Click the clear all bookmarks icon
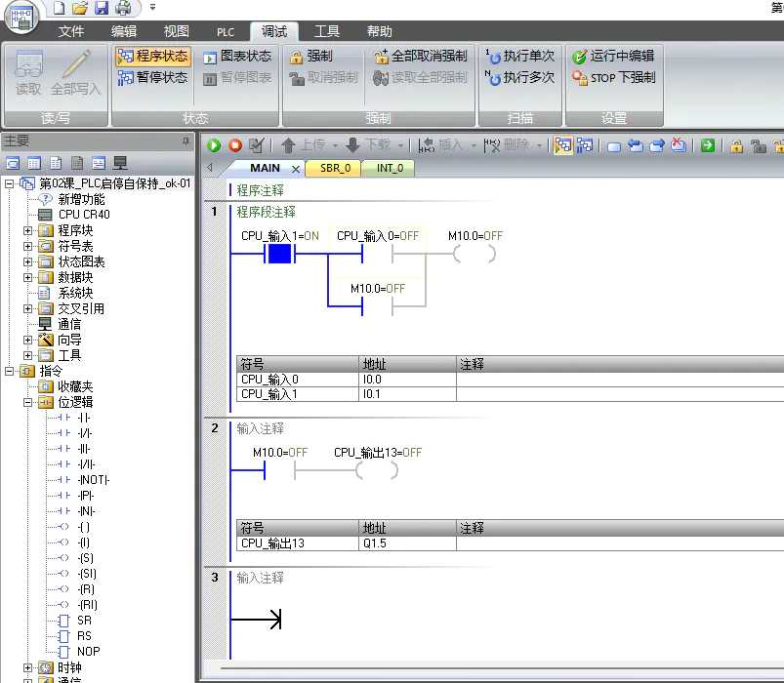This screenshot has height=683, width=784. (x=678, y=145)
